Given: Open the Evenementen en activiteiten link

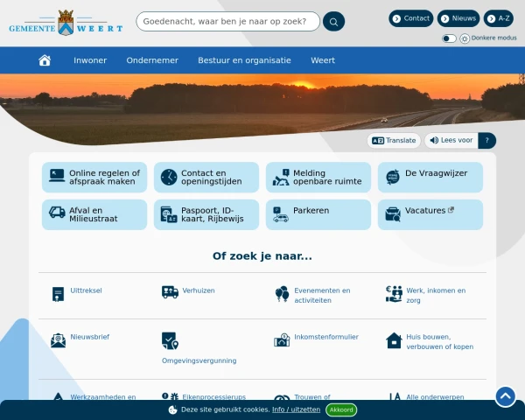Looking at the screenshot, I should coord(322,295).
